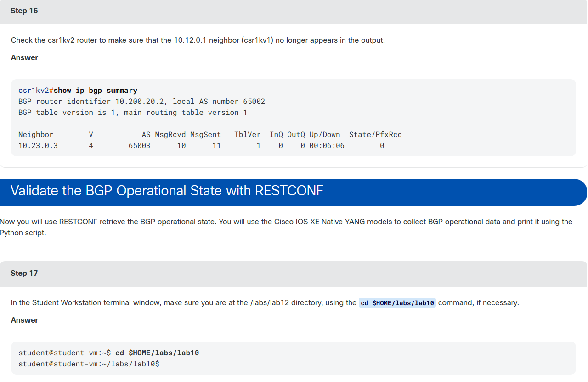Click the 'Answer' label under Step 16

pos(24,58)
